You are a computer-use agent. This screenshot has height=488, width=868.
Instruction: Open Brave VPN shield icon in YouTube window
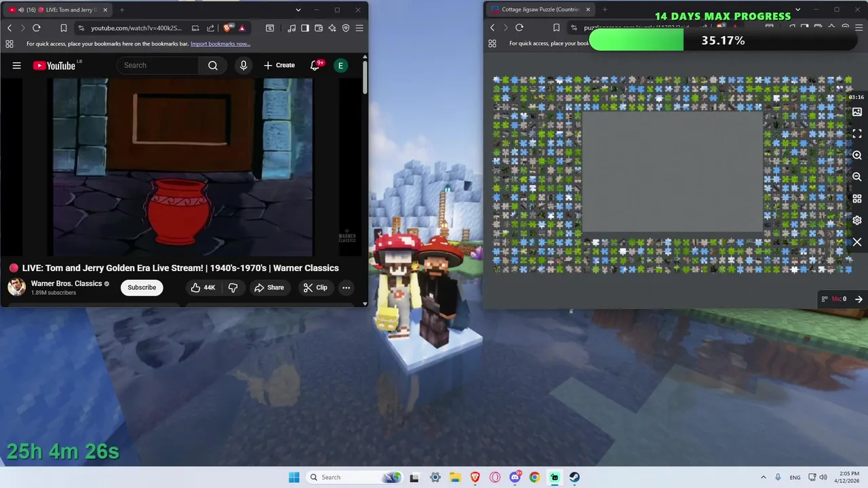[x=346, y=28]
